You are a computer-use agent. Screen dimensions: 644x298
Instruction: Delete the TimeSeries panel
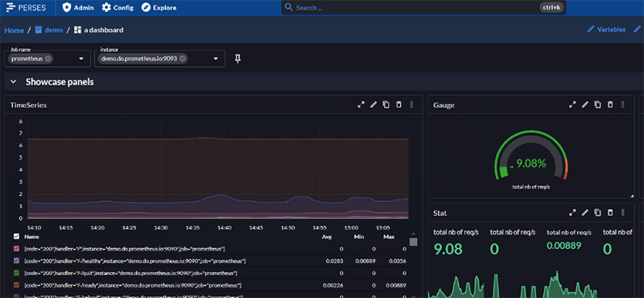pyautogui.click(x=398, y=105)
